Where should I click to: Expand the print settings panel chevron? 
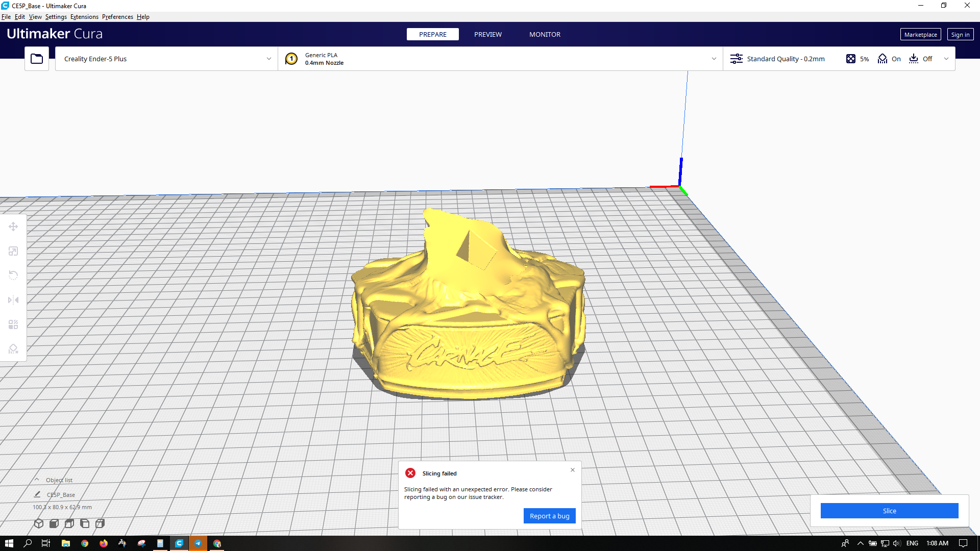pyautogui.click(x=946, y=59)
